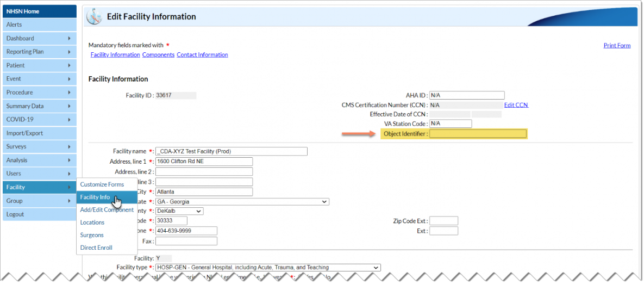
Task: Open Customize Forms from Facility submenu
Action: (x=102, y=184)
